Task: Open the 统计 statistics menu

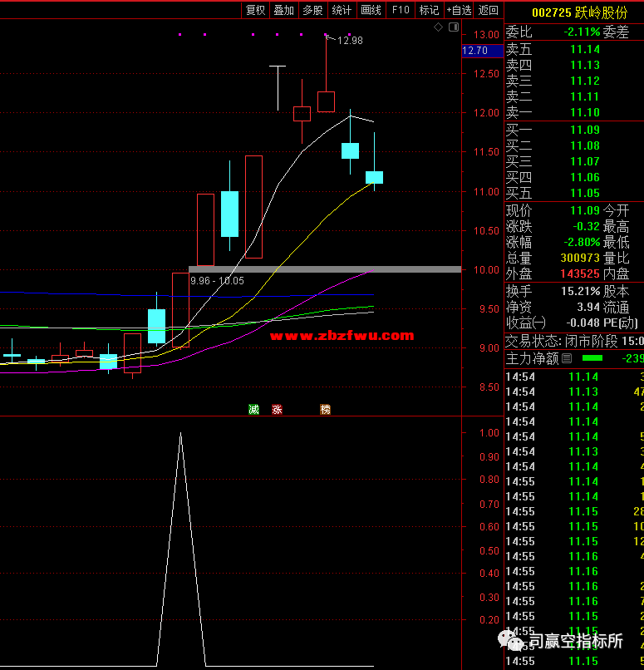Action: click(x=341, y=10)
